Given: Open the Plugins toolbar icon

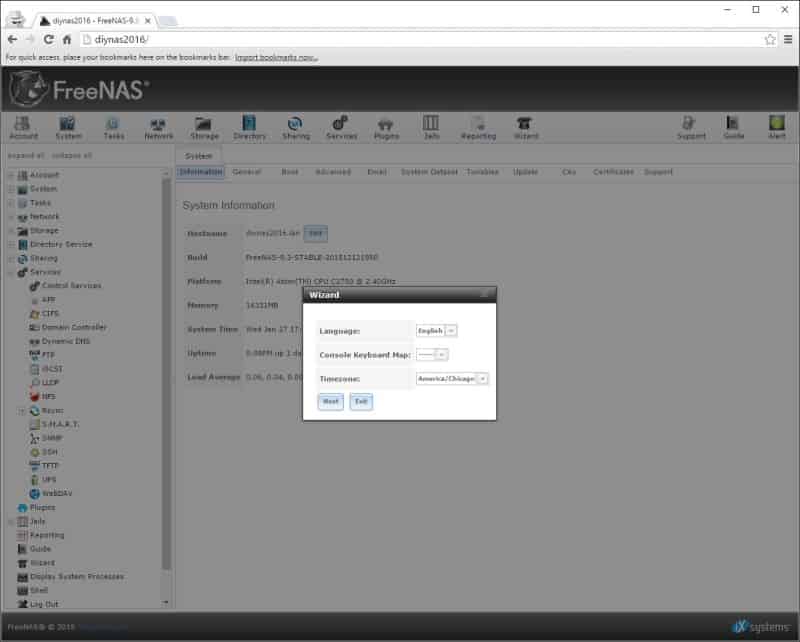Looking at the screenshot, I should (x=386, y=128).
